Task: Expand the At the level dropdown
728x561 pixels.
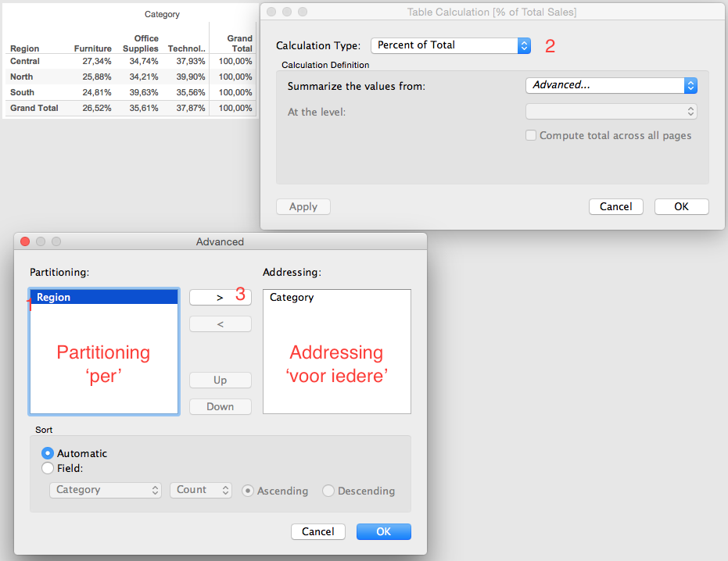Action: [611, 111]
